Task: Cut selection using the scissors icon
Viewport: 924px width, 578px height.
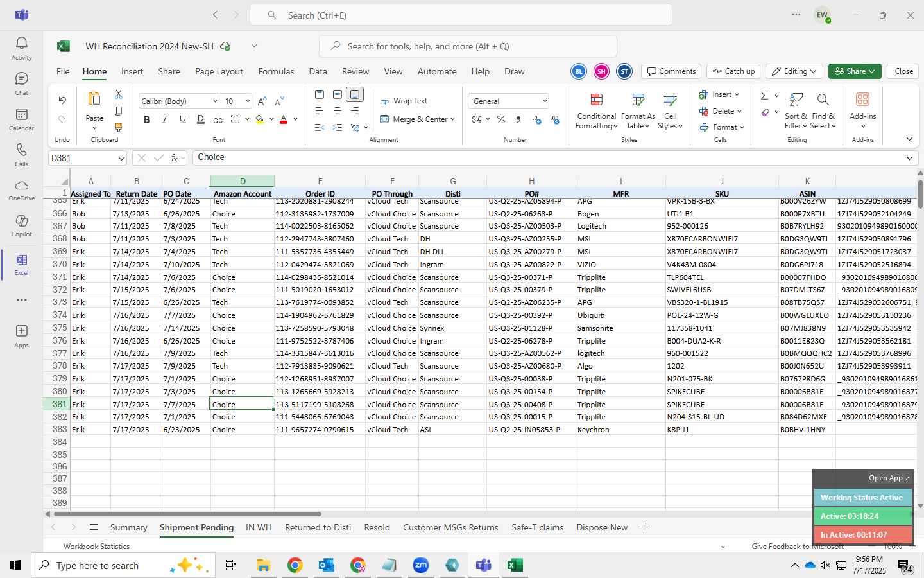Action: pos(119,94)
